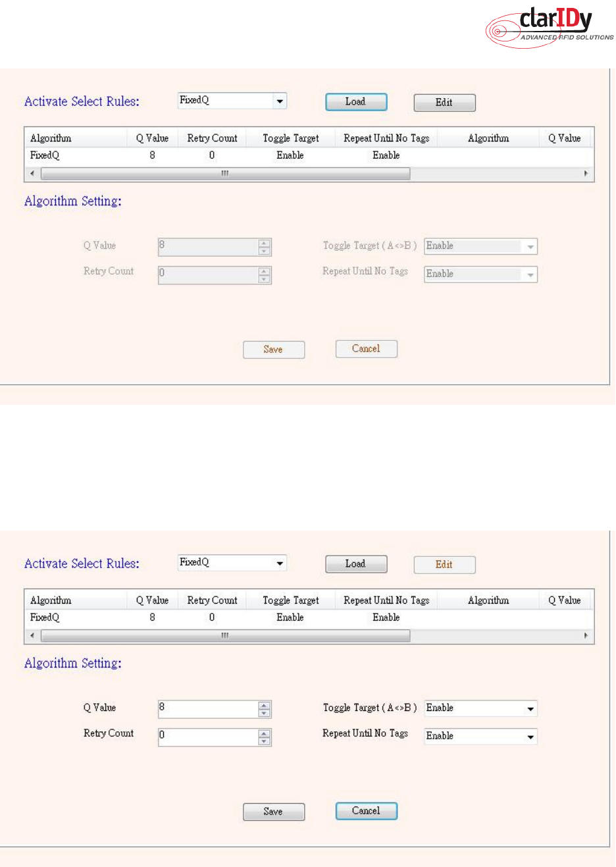Screen dimensions: 616x867
Task: Click horizontal scrollbar thumb in lower rules table
Action: [x=225, y=636]
